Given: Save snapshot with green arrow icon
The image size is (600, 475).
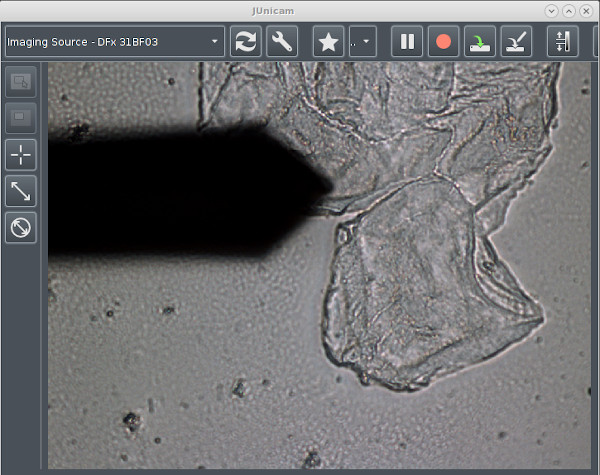Looking at the screenshot, I should (x=480, y=41).
